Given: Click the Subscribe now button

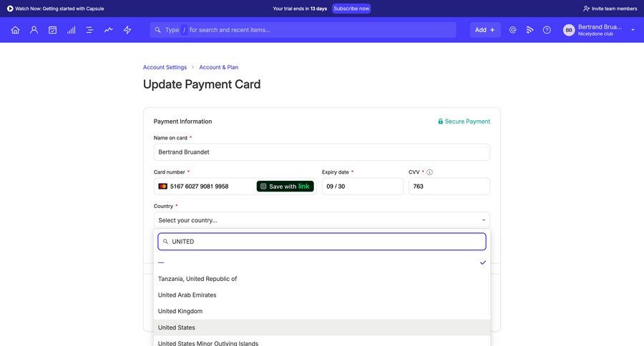Looking at the screenshot, I should [x=351, y=9].
